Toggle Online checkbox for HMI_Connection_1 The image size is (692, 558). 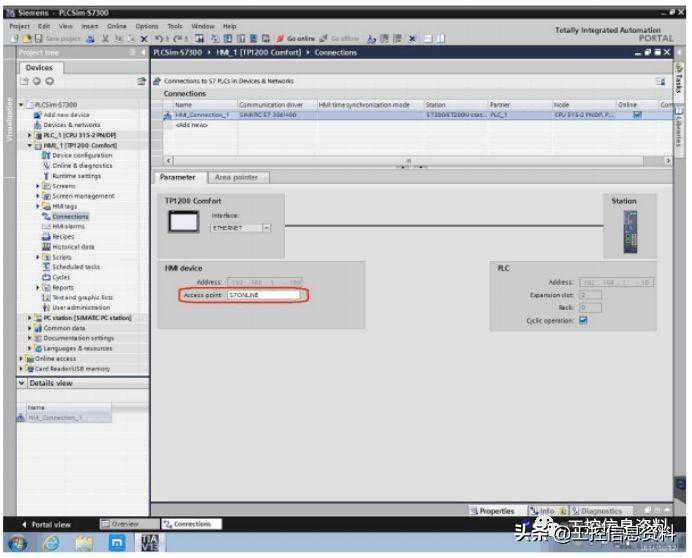coord(637,115)
